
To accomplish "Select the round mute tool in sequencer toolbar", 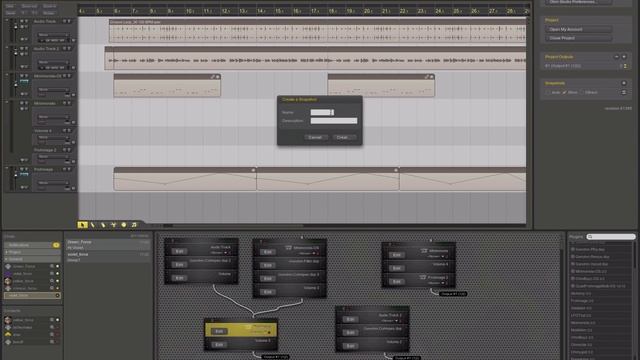I will [124, 225].
